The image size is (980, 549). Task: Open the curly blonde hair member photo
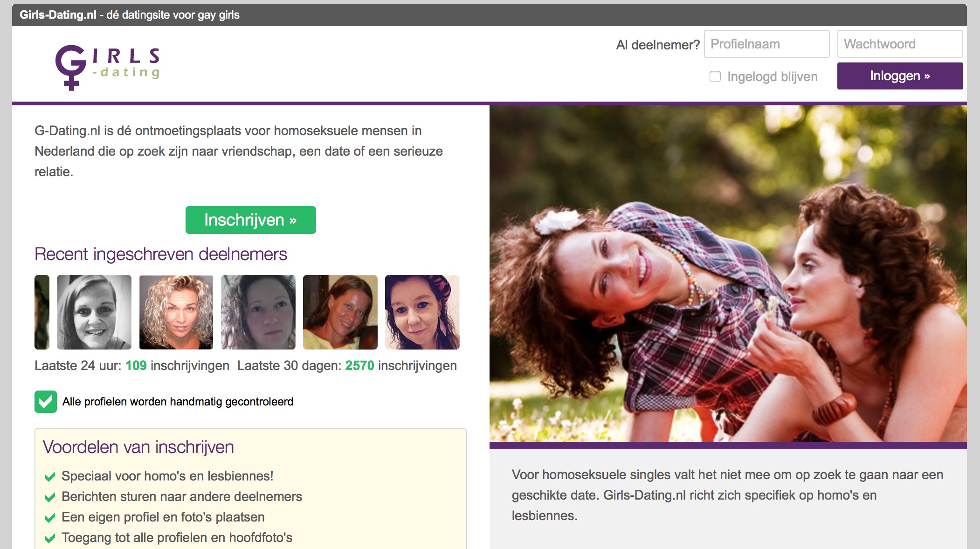click(176, 312)
